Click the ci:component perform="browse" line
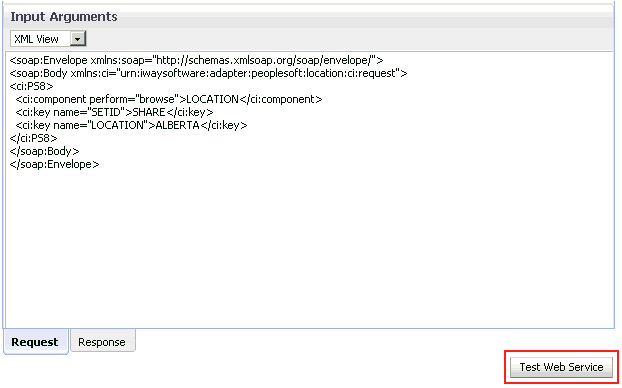This screenshot has width=622, height=388. pyautogui.click(x=169, y=99)
